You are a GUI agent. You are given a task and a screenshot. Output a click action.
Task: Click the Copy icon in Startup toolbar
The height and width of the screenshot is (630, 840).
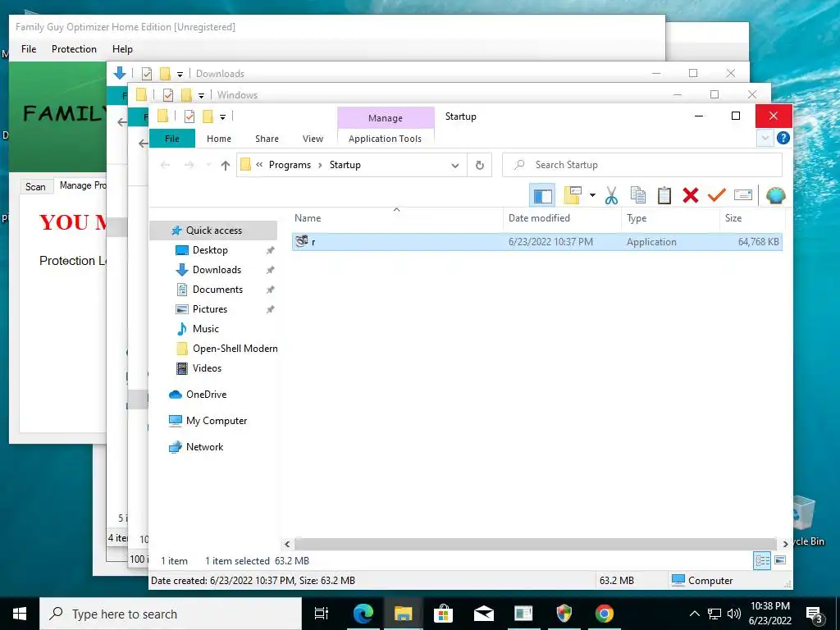(x=637, y=195)
